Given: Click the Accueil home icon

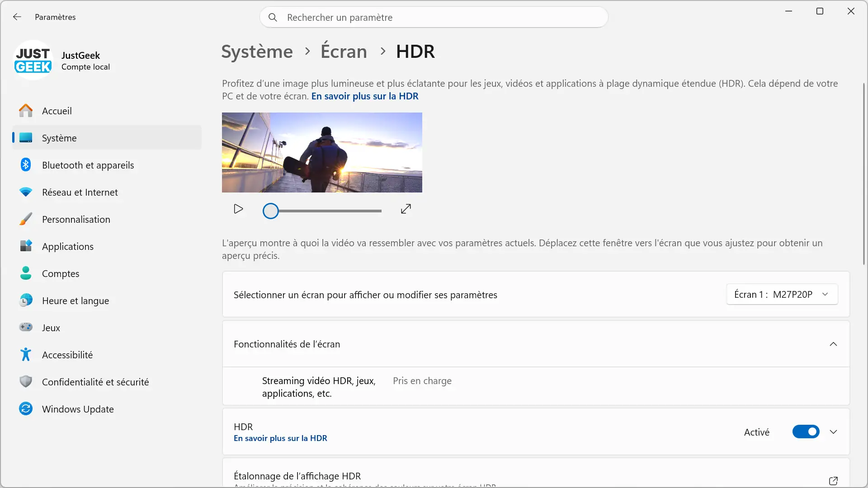Looking at the screenshot, I should tap(26, 111).
